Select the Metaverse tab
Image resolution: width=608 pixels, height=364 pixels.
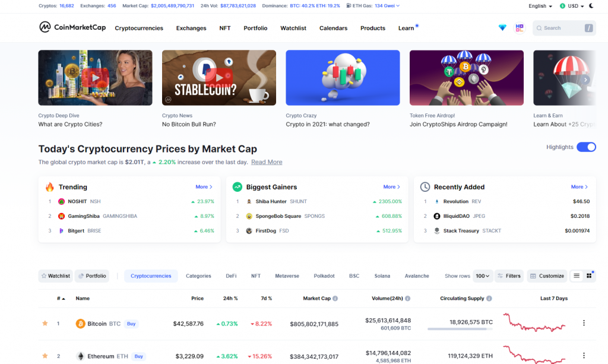click(287, 276)
